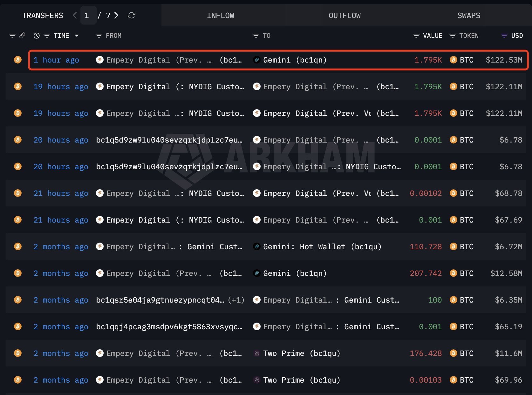Open the leftmost filter icon in header
Screen dimensions: 532x395
tap(12, 36)
